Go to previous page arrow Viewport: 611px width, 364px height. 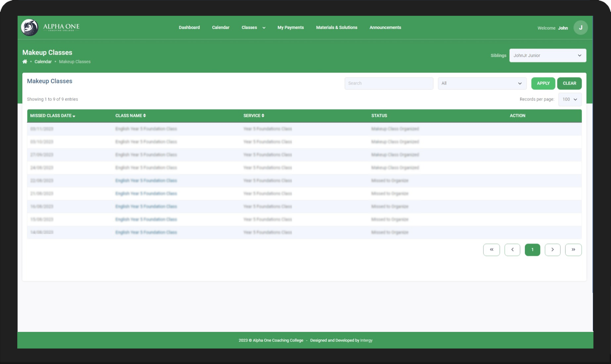pos(512,250)
